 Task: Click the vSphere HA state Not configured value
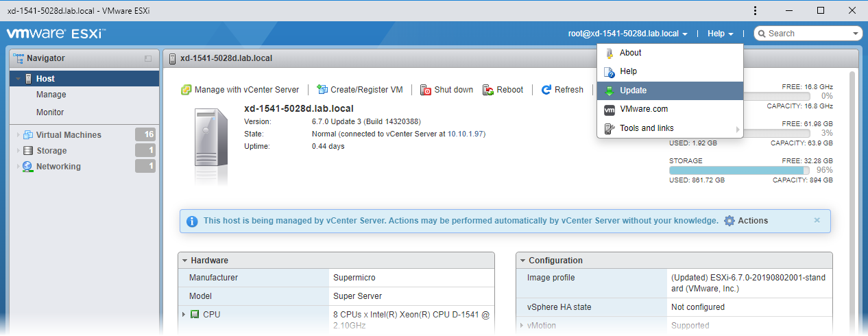tap(698, 307)
